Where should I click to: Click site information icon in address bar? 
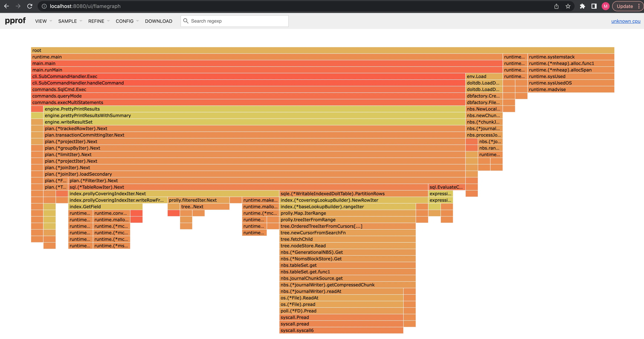[x=44, y=6]
